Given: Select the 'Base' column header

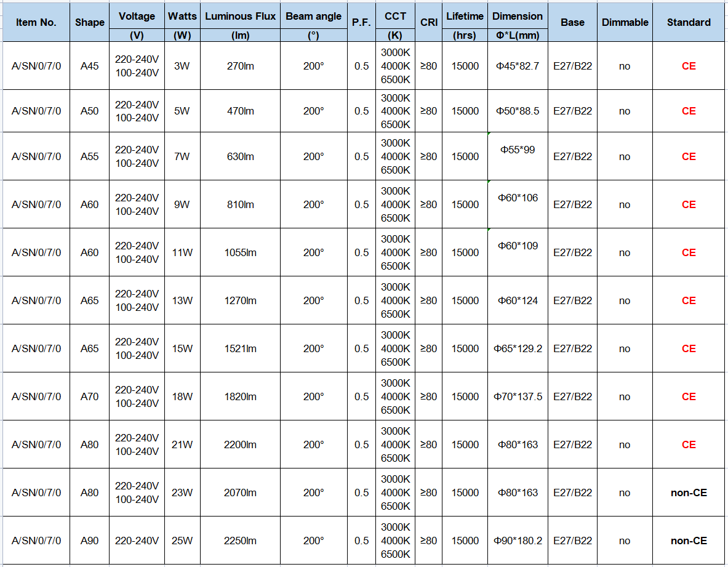Looking at the screenshot, I should pos(572,22).
